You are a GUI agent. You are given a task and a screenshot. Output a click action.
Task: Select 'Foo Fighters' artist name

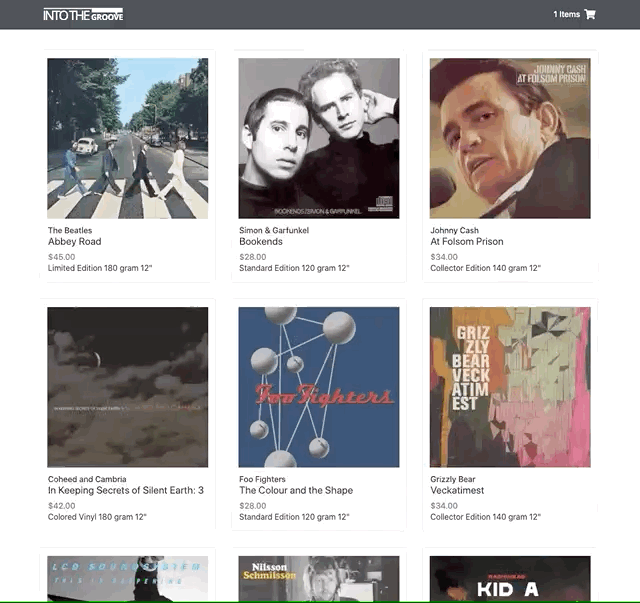click(x=262, y=479)
